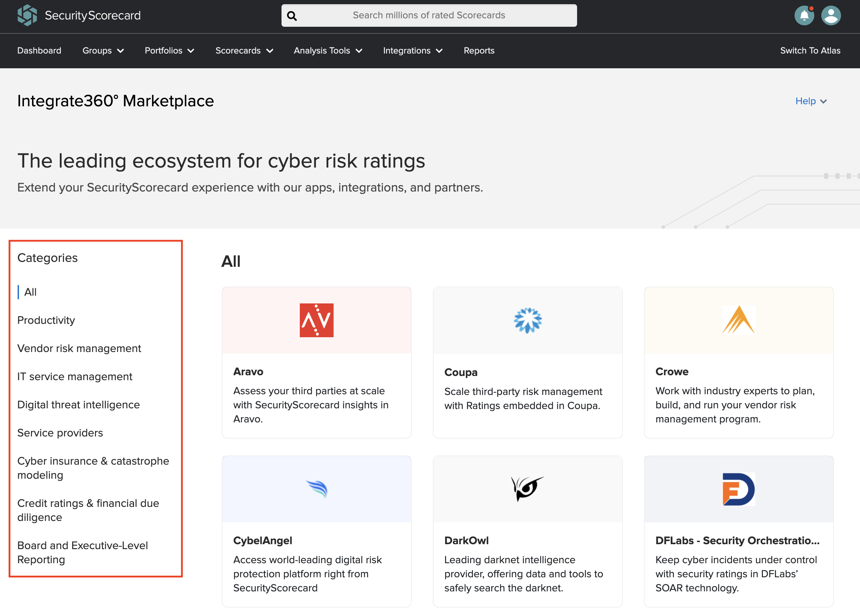
Task: Open the DarkOwl card title
Action: (466, 540)
